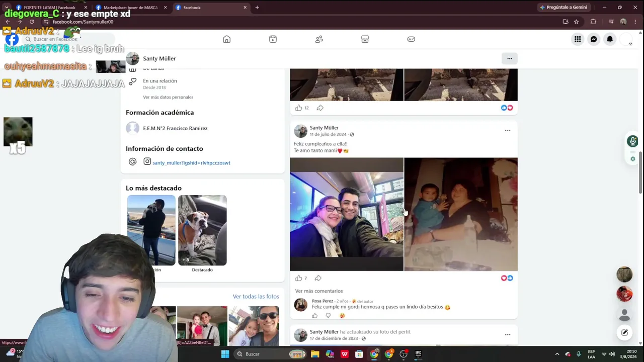This screenshot has height=362, width=644.
Task: Click the Instagram link santy_muller
Action: pyautogui.click(x=191, y=163)
